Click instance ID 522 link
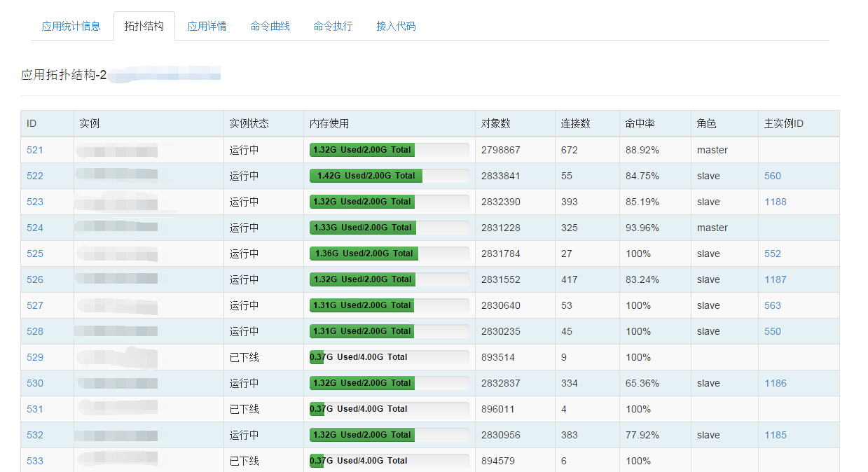Viewport: 868px width, 472px height. [x=35, y=176]
